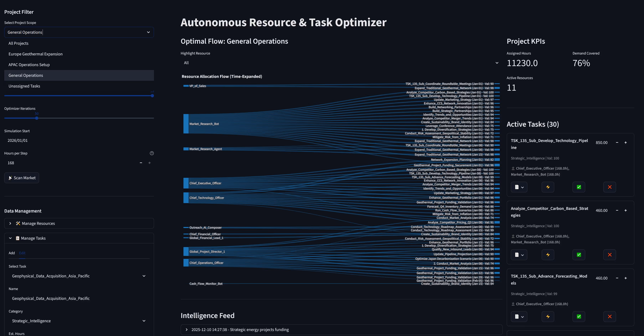Click the Optimizer Iterations slider handle
Image resolution: width=644 pixels, height=336 pixels.
pyautogui.click(x=37, y=118)
